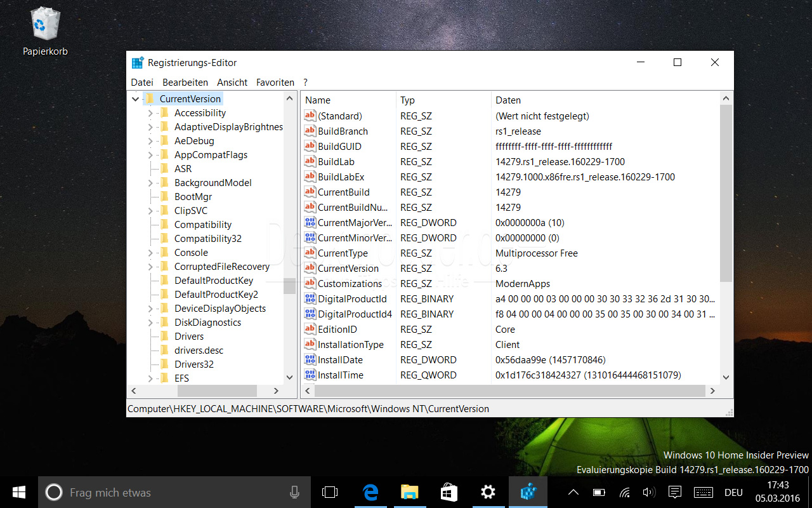
Task: Click the InstallDate DWORD value icon
Action: tap(310, 359)
